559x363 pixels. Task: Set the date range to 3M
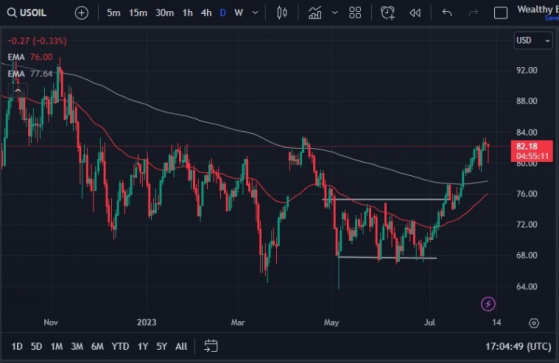pyautogui.click(x=77, y=346)
